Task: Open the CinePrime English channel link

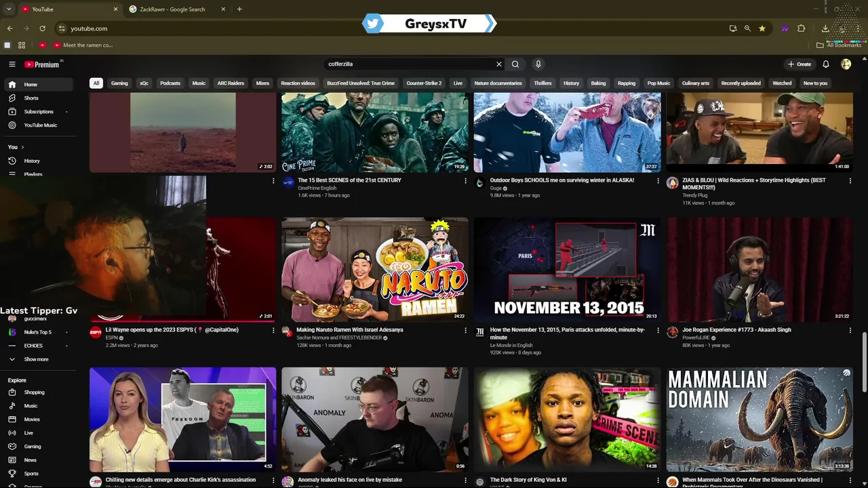Action: (x=317, y=188)
